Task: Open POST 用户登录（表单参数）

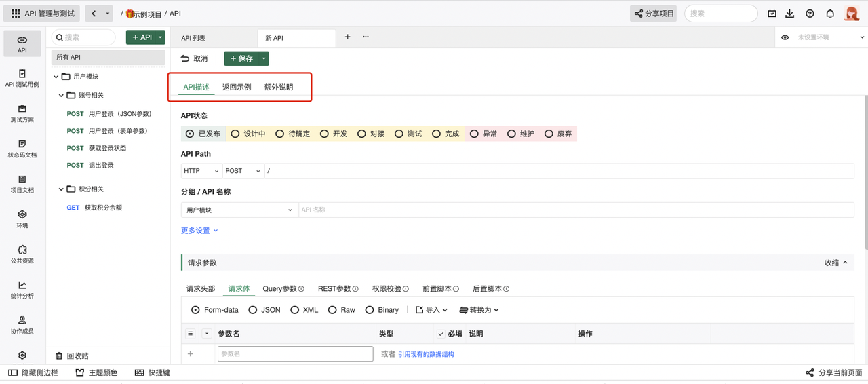Action: point(107,131)
